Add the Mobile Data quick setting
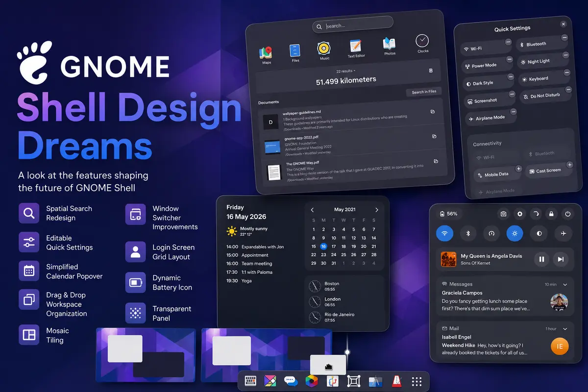The height and width of the screenshot is (392, 588). click(x=518, y=169)
